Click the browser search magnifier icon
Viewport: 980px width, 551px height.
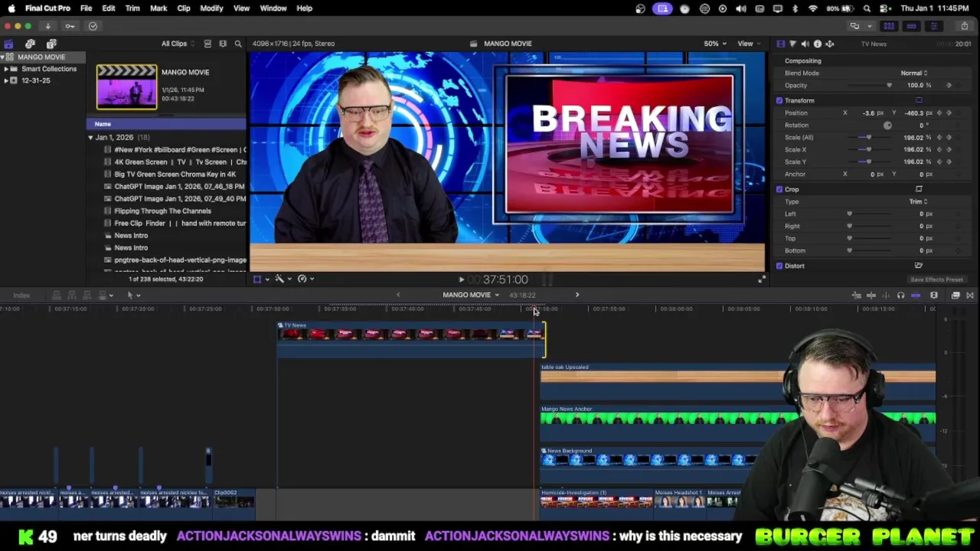[x=238, y=44]
